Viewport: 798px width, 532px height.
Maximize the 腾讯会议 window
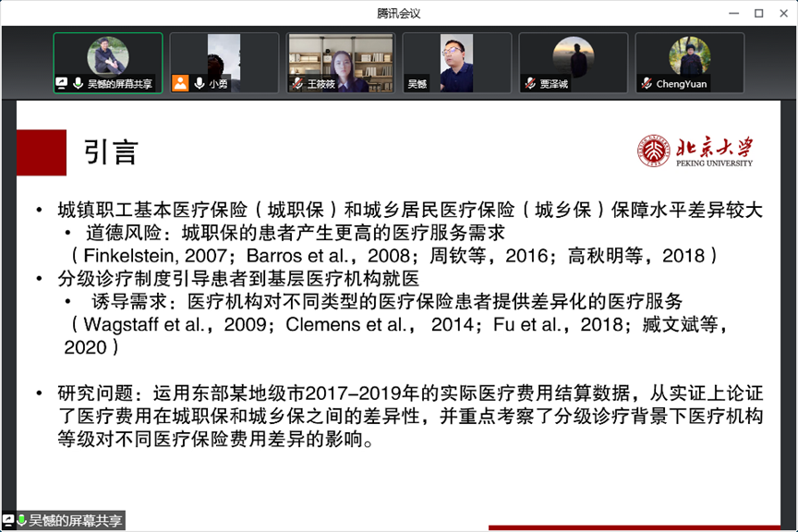(x=758, y=13)
